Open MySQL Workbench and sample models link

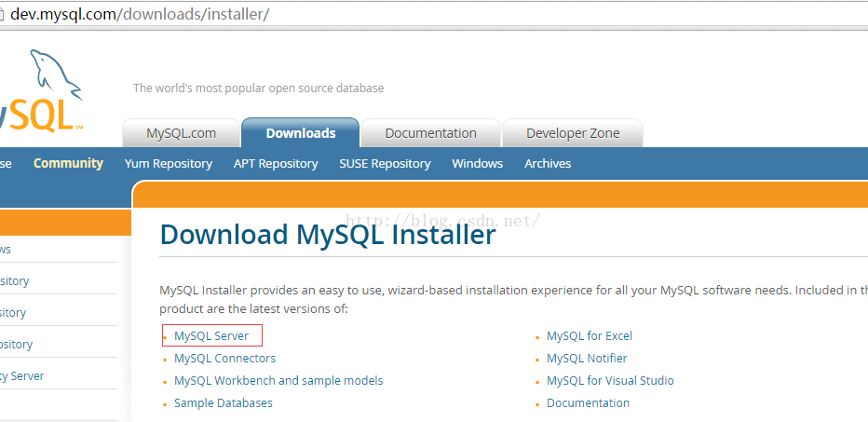278,380
